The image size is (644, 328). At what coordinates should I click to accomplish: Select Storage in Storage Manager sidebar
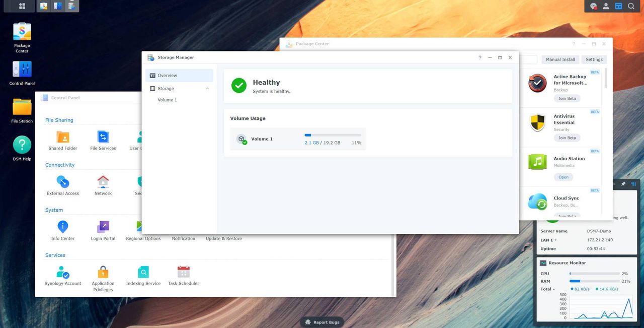pyautogui.click(x=179, y=89)
